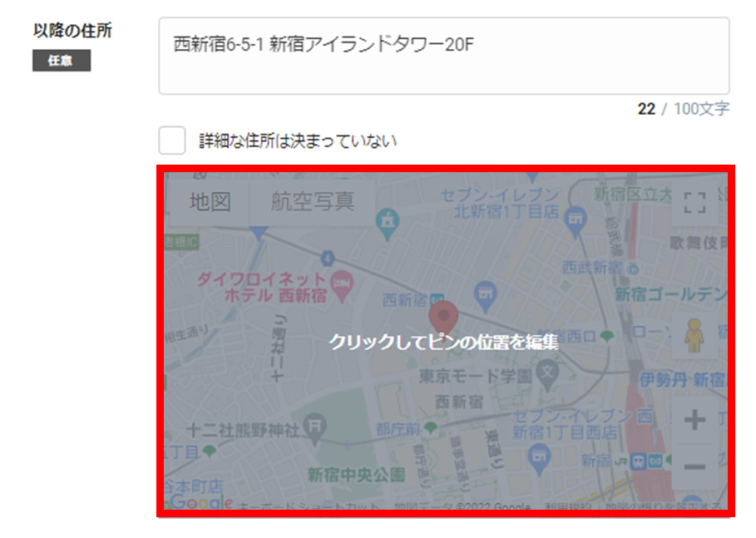Viewport: 756px width, 538px height.
Task: Open Street View pegman icon
Action: (x=694, y=336)
